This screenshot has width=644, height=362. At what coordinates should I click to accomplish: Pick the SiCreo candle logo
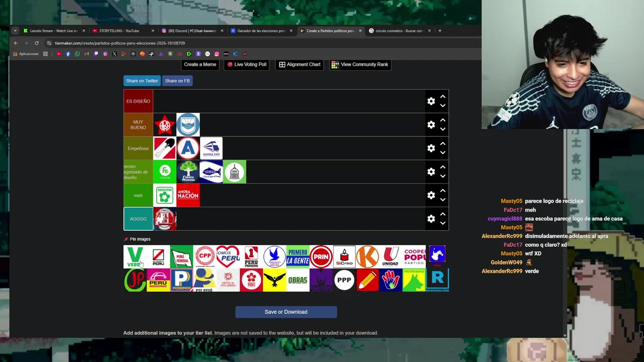click(x=344, y=256)
